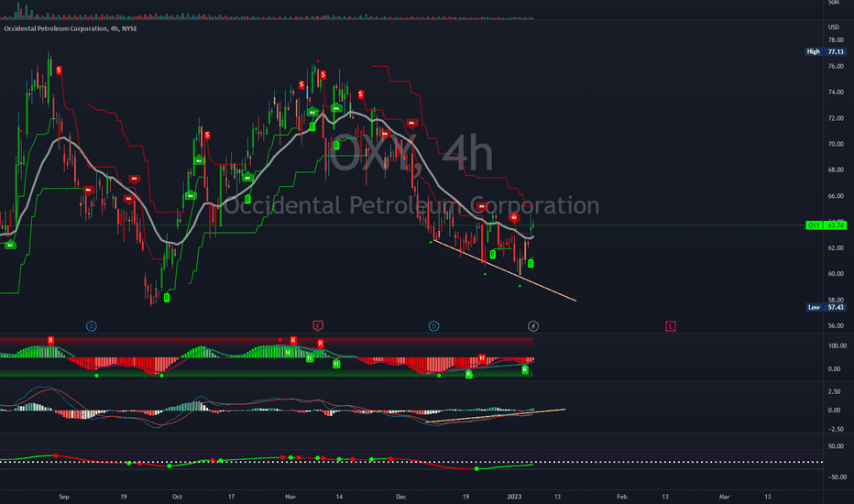Click the Mar label on time axis
This screenshot has height=504, width=854.
[x=725, y=497]
